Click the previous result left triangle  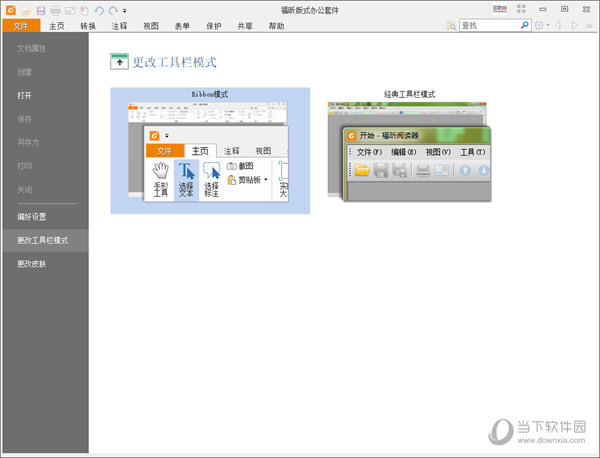click(x=558, y=25)
